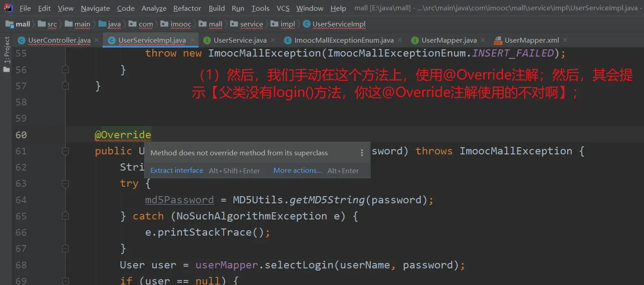This screenshot has width=644, height=285.
Task: Fold the try block at line 63
Action: pos(66,184)
